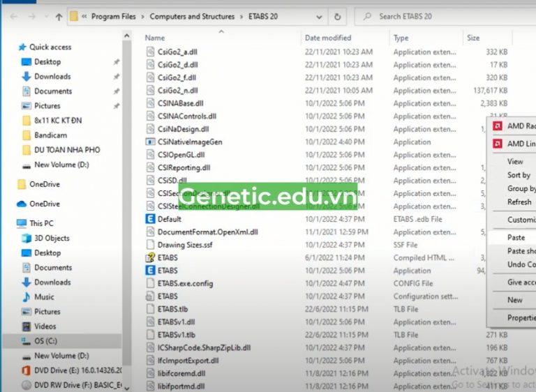Select This PC icon in sidebar
536x392 pixels.
click(22, 223)
